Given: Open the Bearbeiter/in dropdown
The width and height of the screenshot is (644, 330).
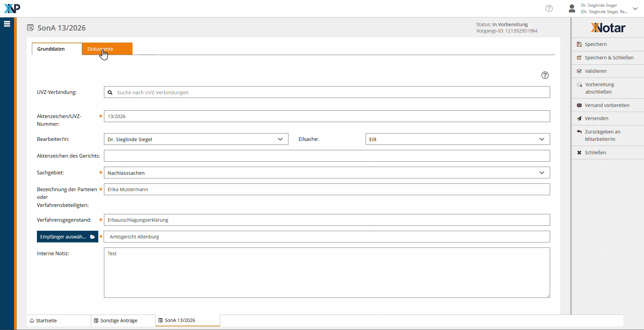Looking at the screenshot, I should click(196, 139).
